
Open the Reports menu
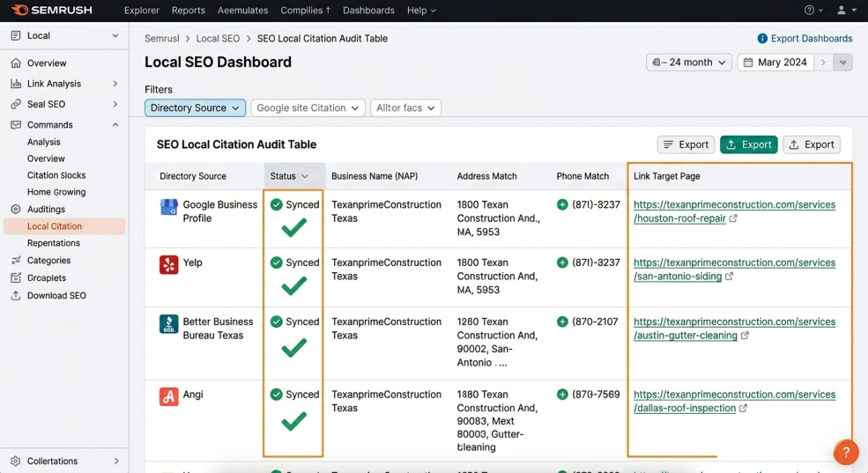(189, 10)
